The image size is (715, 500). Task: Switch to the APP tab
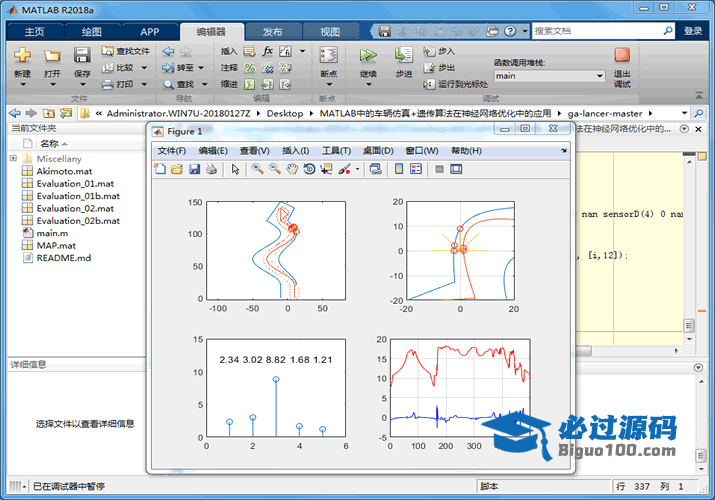[x=150, y=31]
